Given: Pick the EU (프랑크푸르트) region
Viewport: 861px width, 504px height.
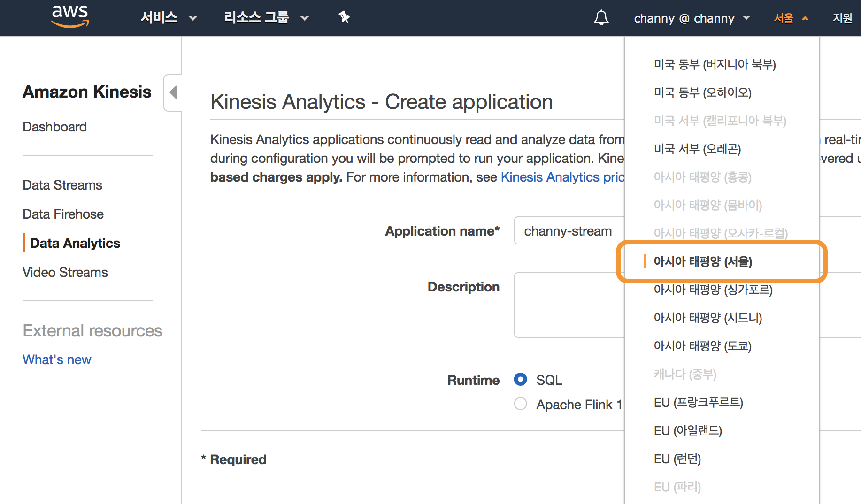Looking at the screenshot, I should (698, 402).
